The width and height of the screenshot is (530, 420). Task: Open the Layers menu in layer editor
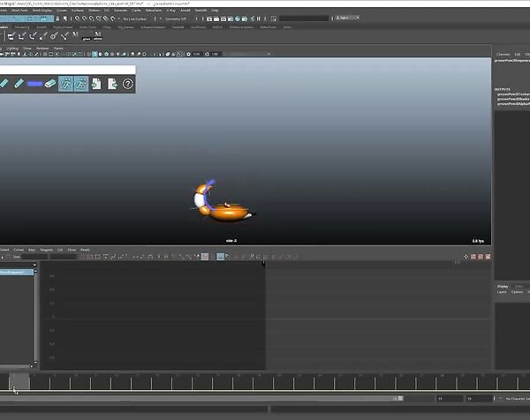[502, 292]
